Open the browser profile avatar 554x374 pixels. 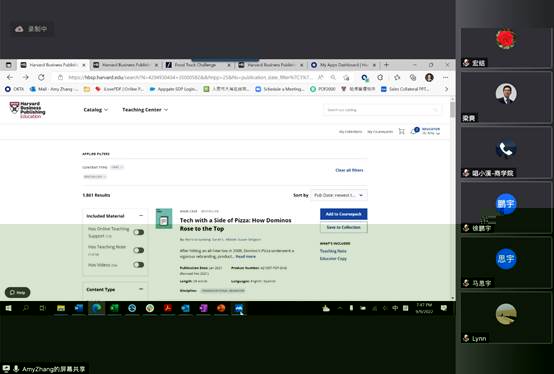pyautogui.click(x=429, y=77)
